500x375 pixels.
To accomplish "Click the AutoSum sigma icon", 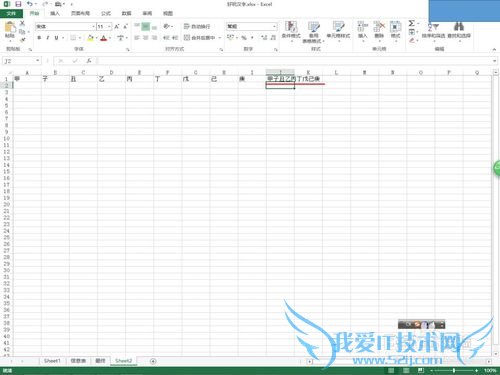I will [412, 23].
